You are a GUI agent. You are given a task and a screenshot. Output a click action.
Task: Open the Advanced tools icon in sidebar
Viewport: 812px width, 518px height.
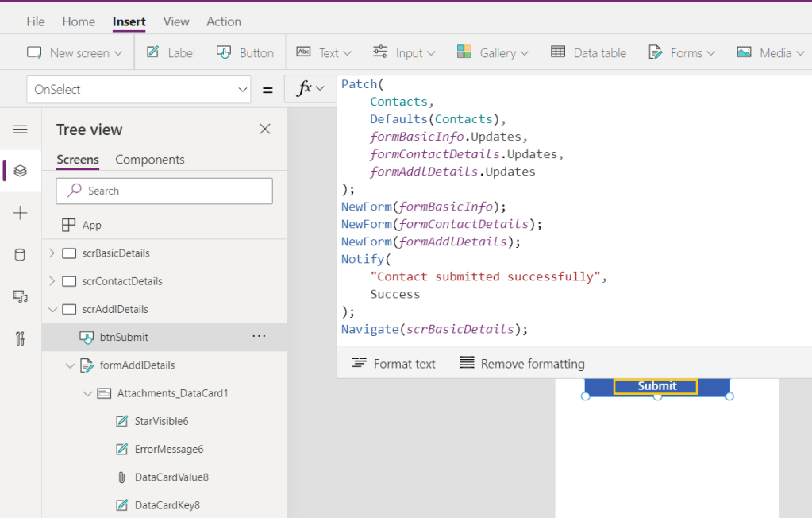tap(21, 338)
